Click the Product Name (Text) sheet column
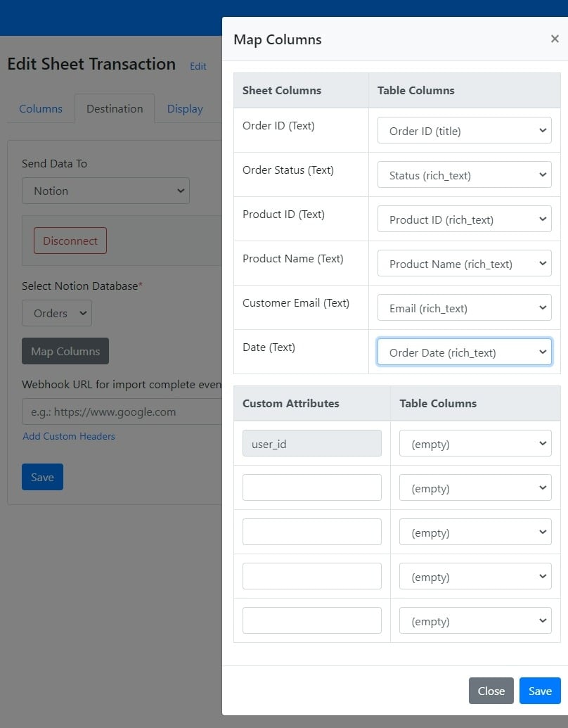Screen dimensions: 568x728 pos(293,259)
